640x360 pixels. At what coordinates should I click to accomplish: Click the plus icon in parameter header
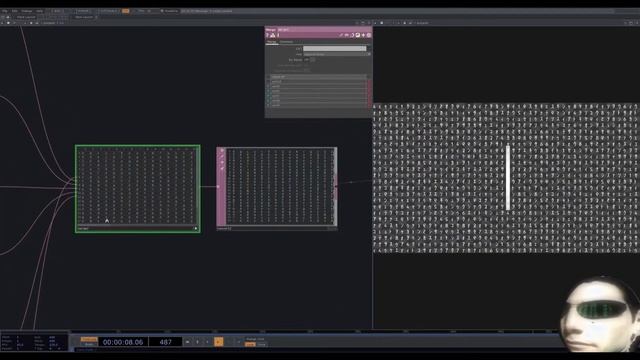coord(363,36)
